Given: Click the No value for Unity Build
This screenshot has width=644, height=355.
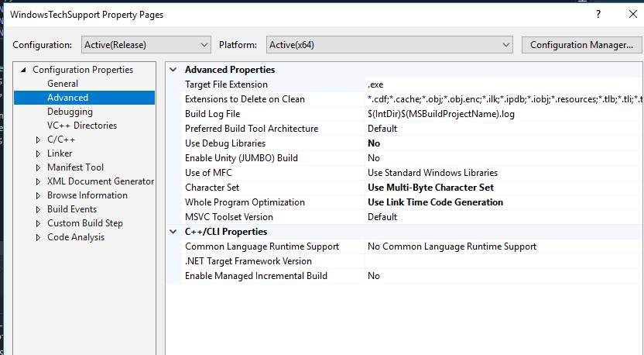Looking at the screenshot, I should point(374,158).
